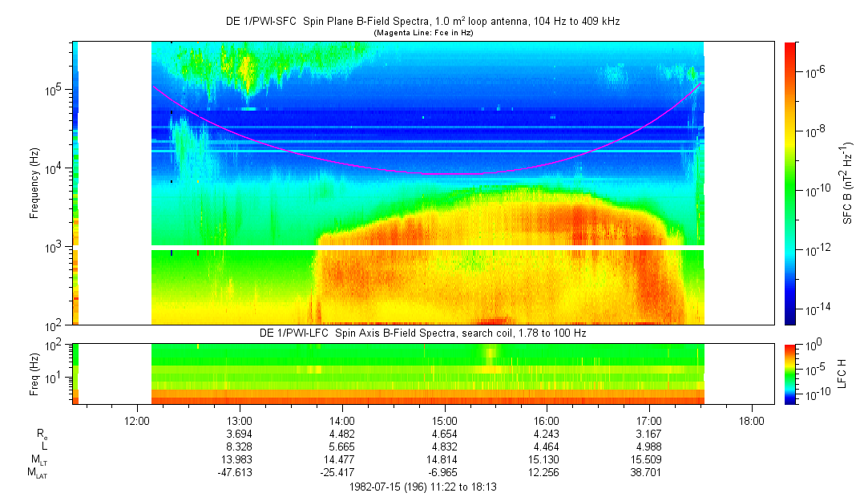Click the L value 8.328

click(240, 446)
